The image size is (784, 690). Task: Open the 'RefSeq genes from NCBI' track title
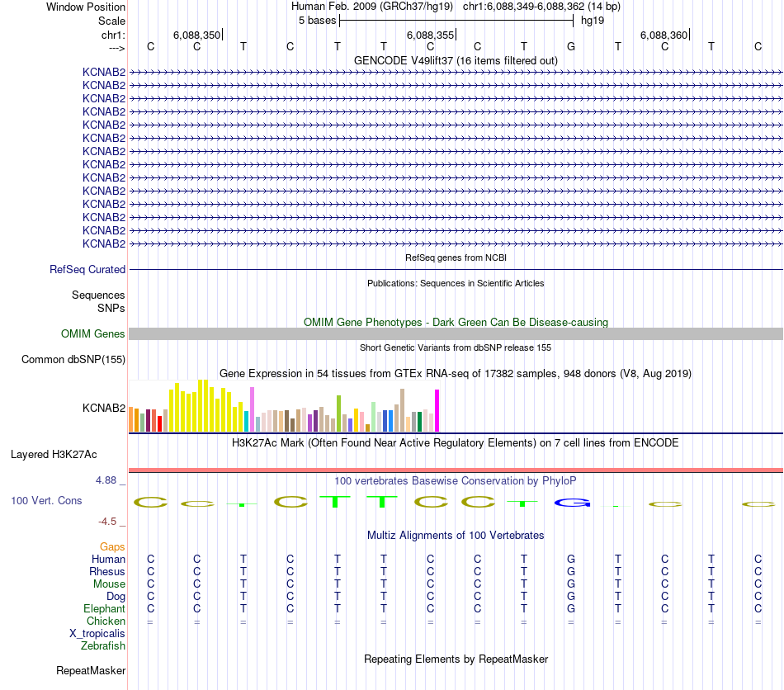[x=456, y=258]
